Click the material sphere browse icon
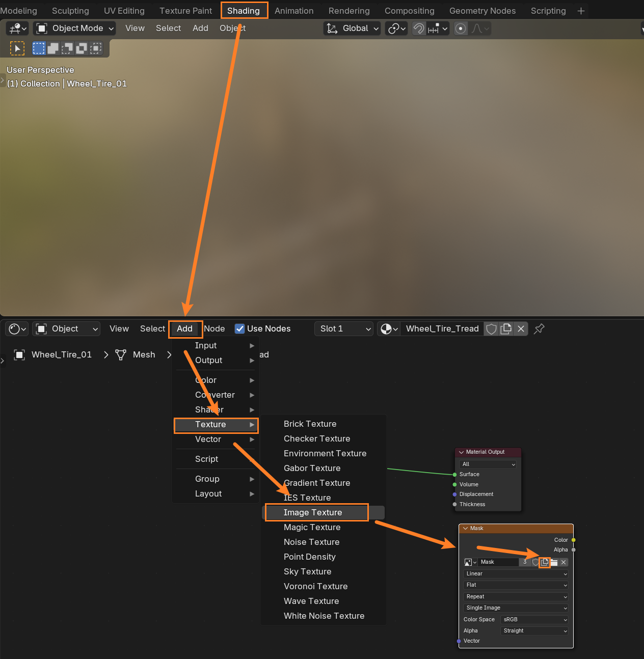The height and width of the screenshot is (659, 644). coord(389,329)
